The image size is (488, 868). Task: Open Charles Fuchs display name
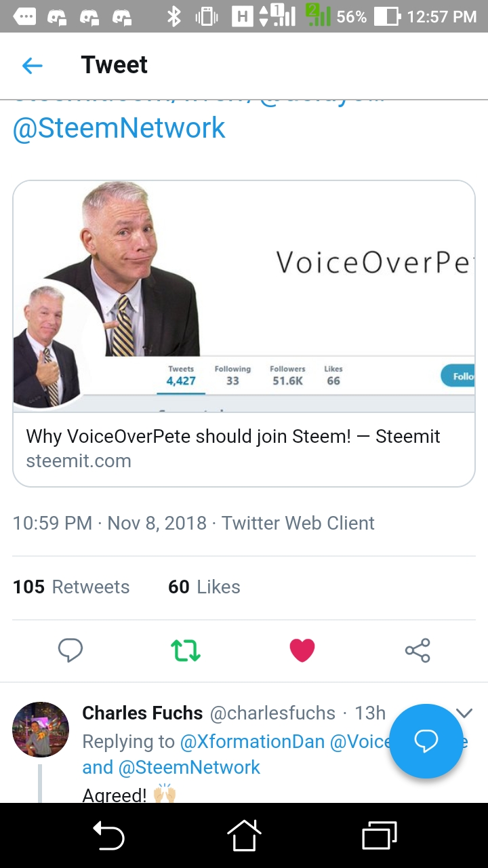click(x=142, y=713)
